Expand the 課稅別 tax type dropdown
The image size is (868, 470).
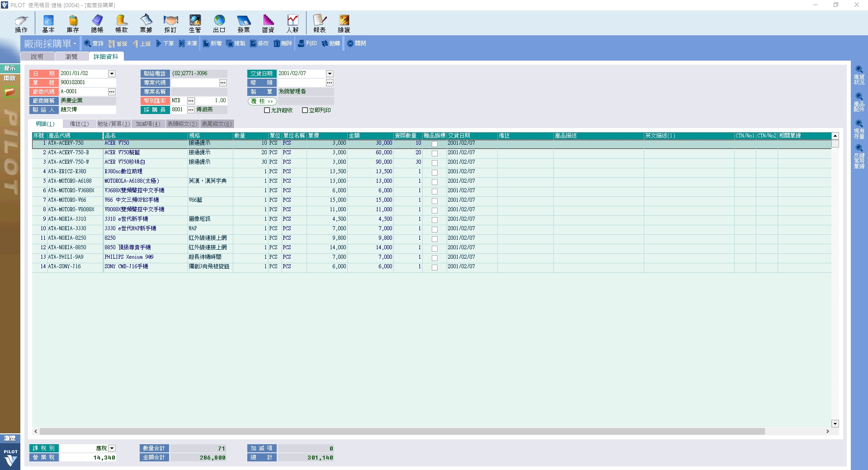click(x=112, y=448)
